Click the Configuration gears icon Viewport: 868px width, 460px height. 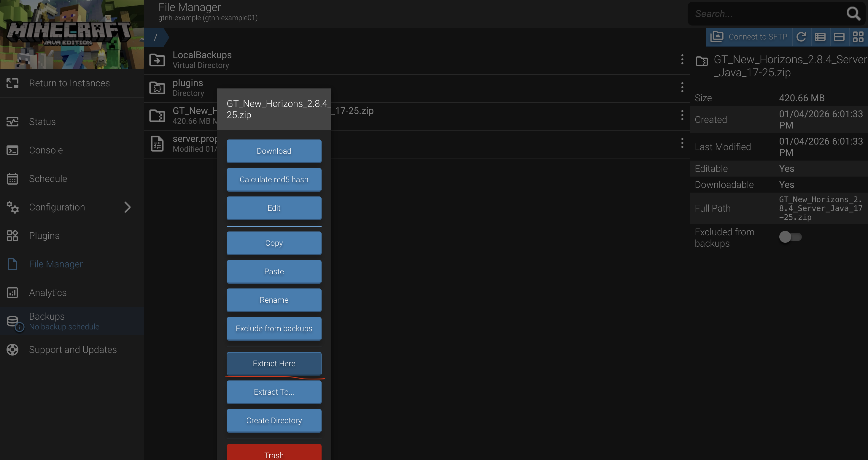click(x=12, y=207)
